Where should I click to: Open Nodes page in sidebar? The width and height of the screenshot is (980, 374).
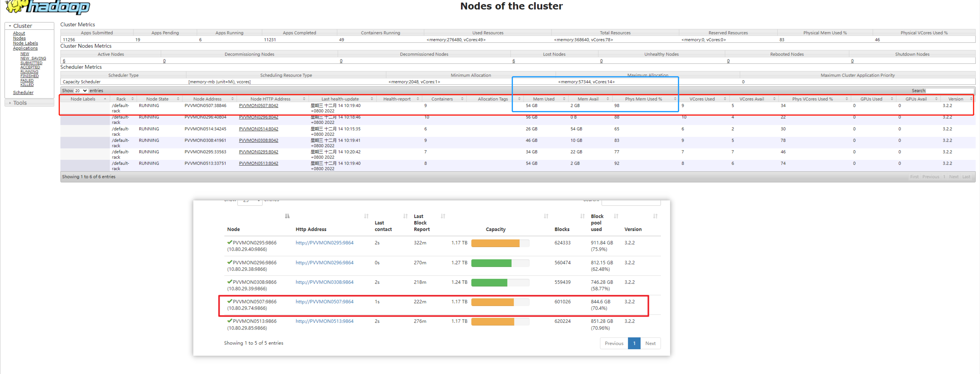[19, 38]
